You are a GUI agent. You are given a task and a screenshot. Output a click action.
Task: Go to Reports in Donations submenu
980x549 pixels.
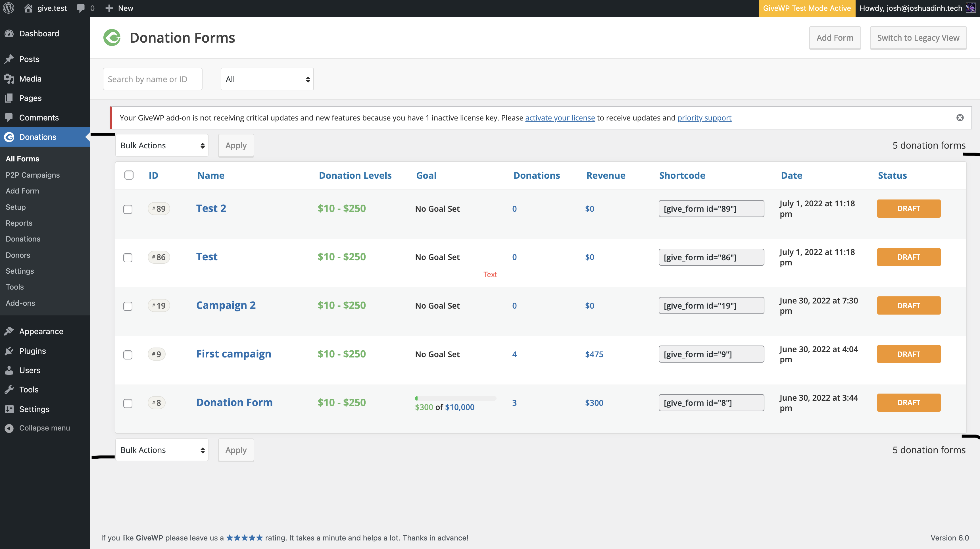(19, 223)
